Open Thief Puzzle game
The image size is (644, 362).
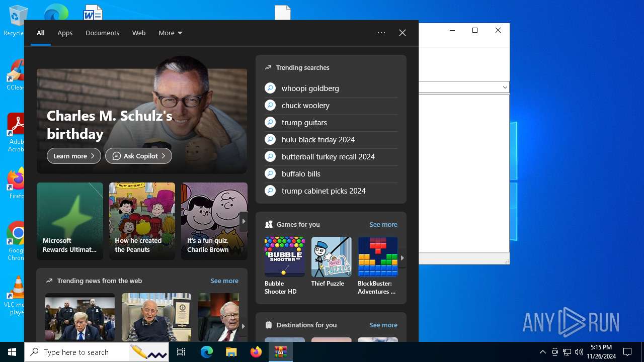pos(331,262)
